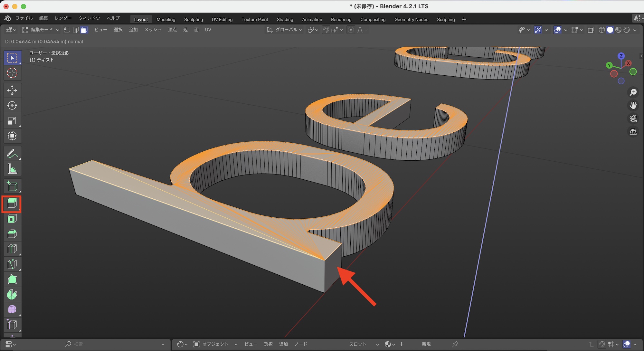The image size is (644, 351).
Task: Select the Loop Cut tool
Action: (x=12, y=249)
